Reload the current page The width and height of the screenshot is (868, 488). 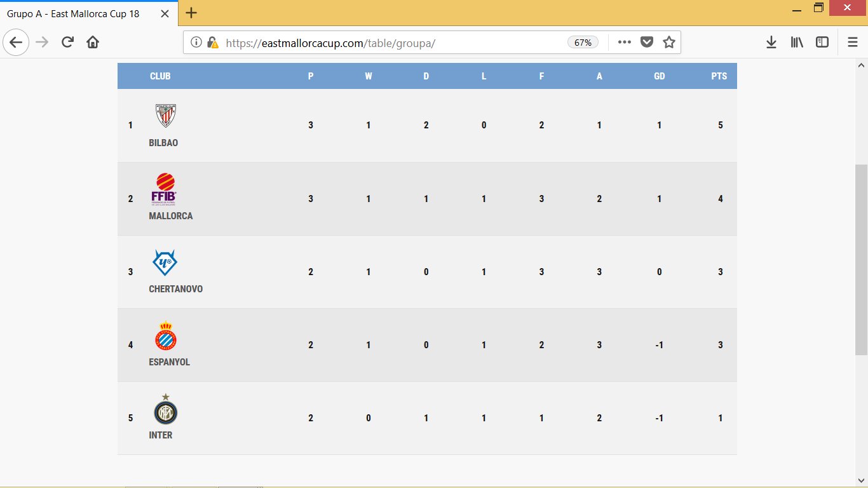tap(67, 43)
